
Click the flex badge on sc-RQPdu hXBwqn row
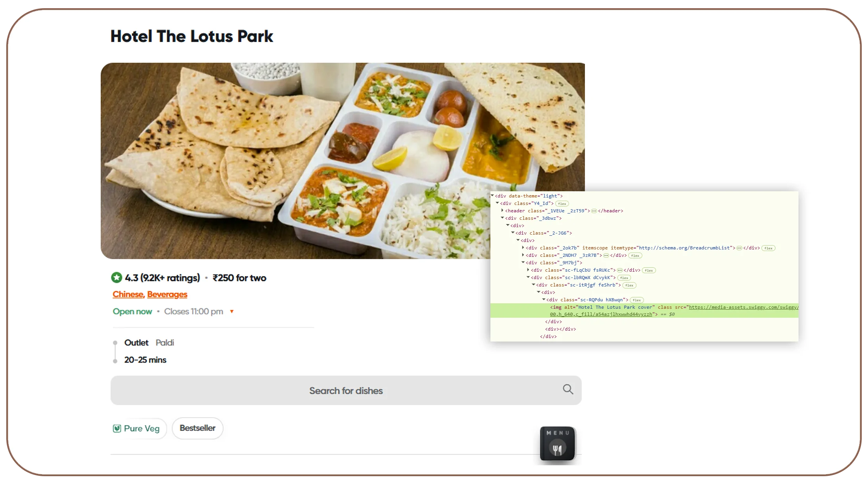(x=636, y=300)
